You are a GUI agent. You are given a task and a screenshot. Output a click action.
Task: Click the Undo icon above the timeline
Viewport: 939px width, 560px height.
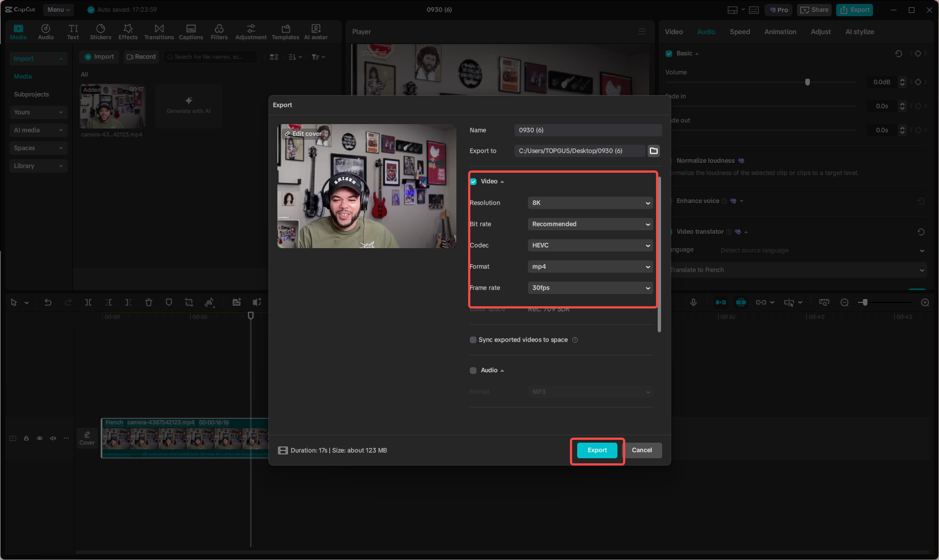coord(48,302)
